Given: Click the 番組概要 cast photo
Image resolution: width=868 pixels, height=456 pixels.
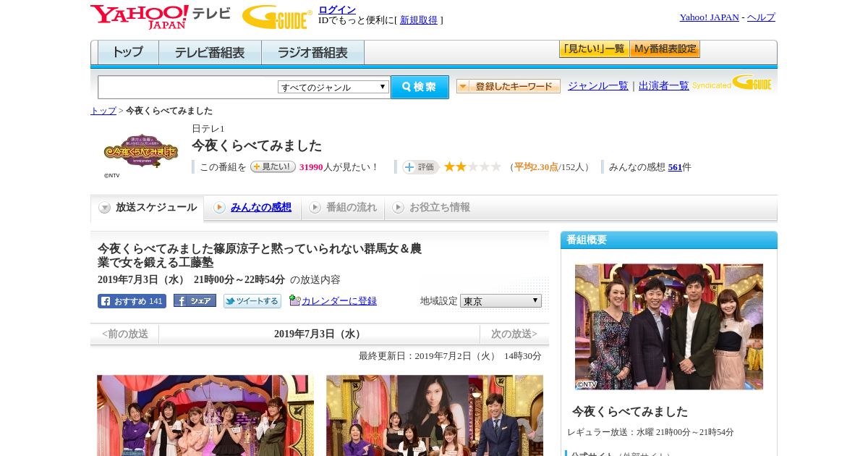Looking at the screenshot, I should [669, 326].
